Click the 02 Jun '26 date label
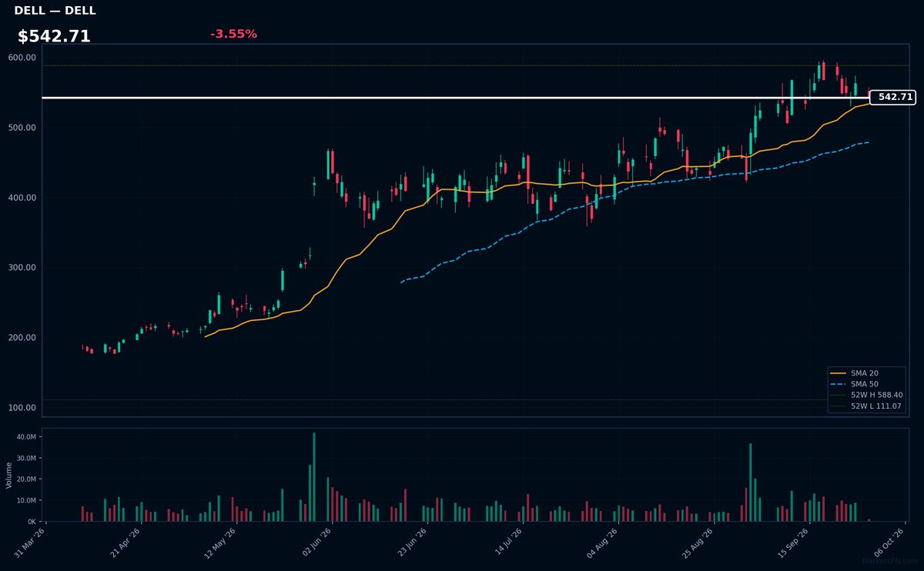 pyautogui.click(x=317, y=542)
